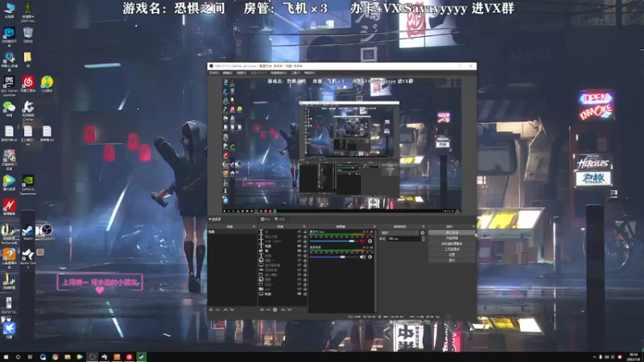
Task: Pop out the Scenes dock with its header icon
Action: (x=254, y=226)
